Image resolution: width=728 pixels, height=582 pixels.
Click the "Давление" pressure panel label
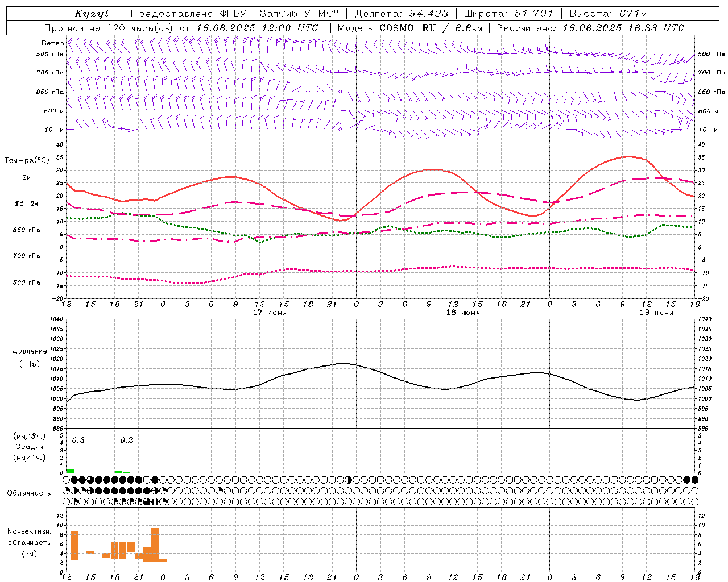point(30,351)
